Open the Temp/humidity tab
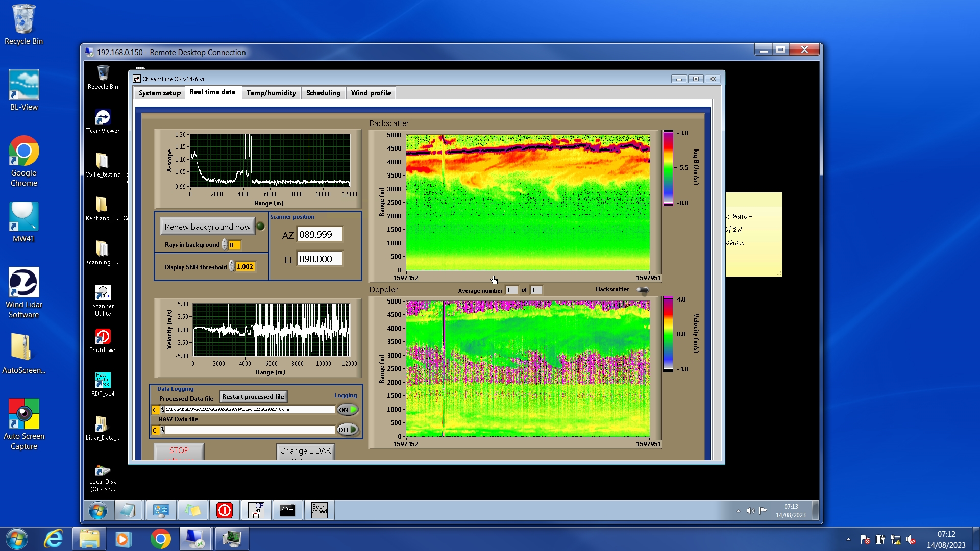 click(x=271, y=93)
